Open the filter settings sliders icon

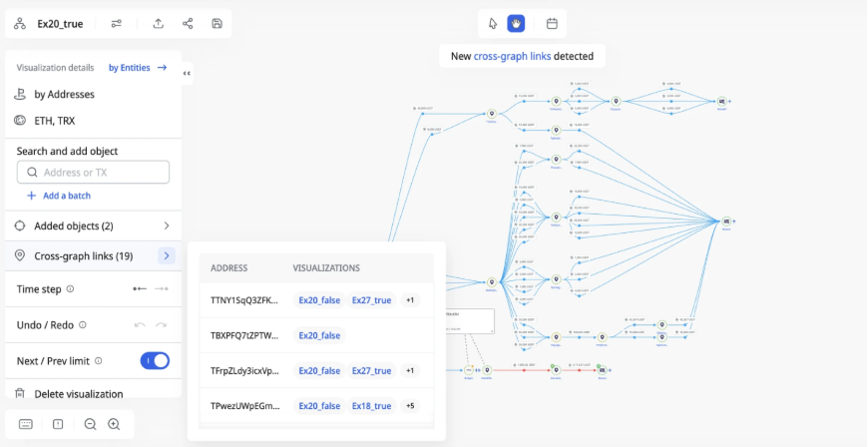tap(117, 24)
